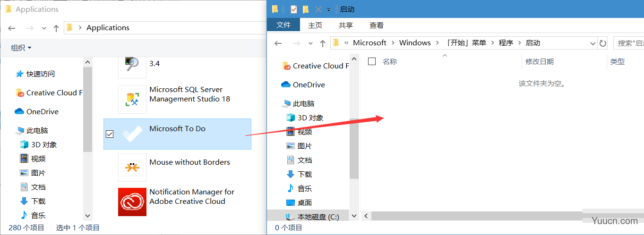Open 下载 in Applications window sidebar

coord(33,201)
